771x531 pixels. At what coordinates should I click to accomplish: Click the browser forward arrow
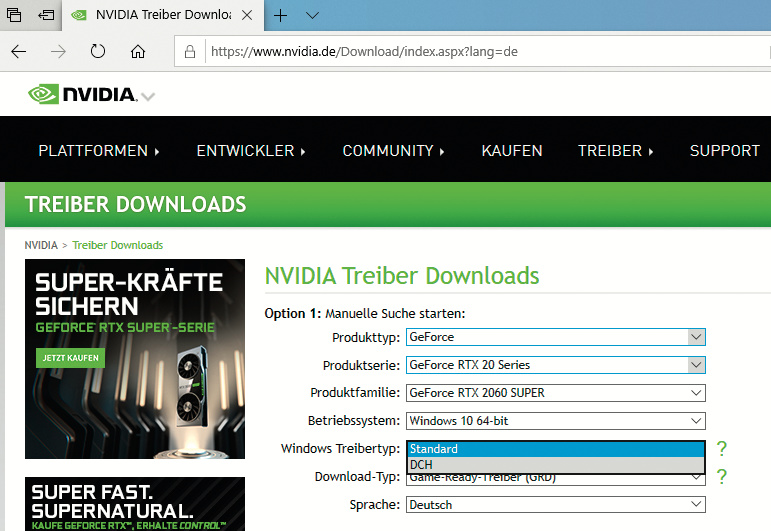click(58, 52)
